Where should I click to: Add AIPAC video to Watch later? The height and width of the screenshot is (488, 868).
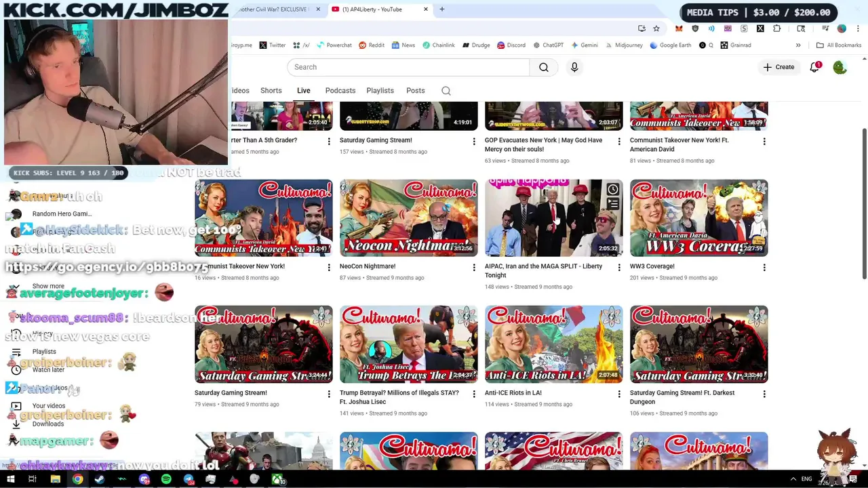612,190
